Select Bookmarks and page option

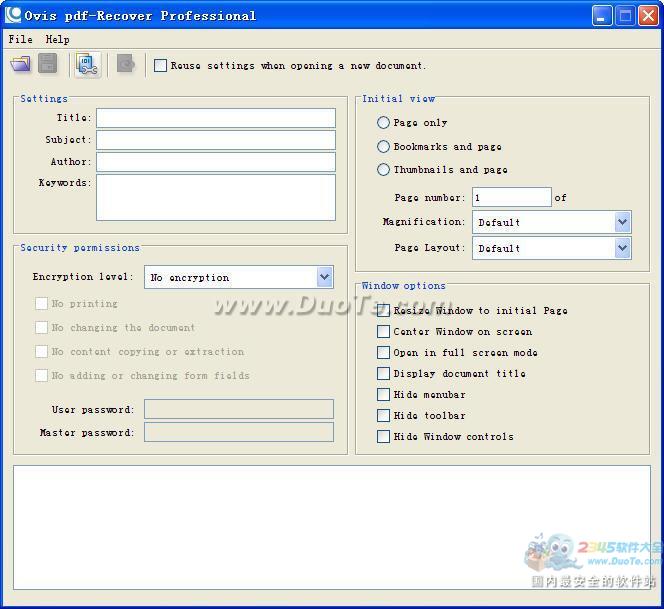click(x=383, y=147)
